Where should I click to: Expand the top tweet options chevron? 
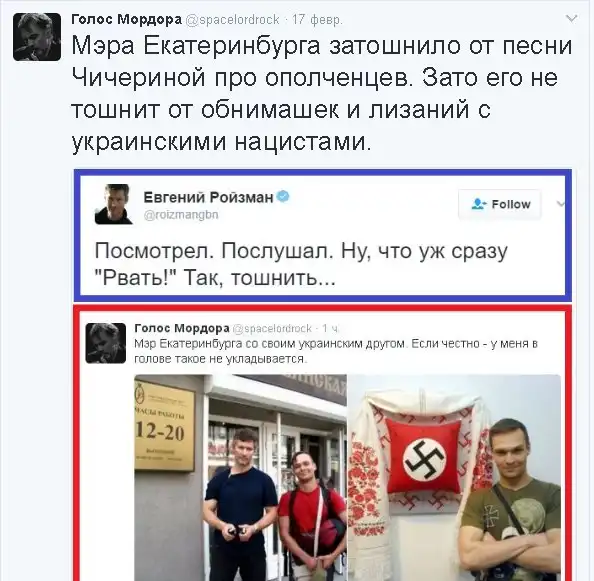[571, 19]
